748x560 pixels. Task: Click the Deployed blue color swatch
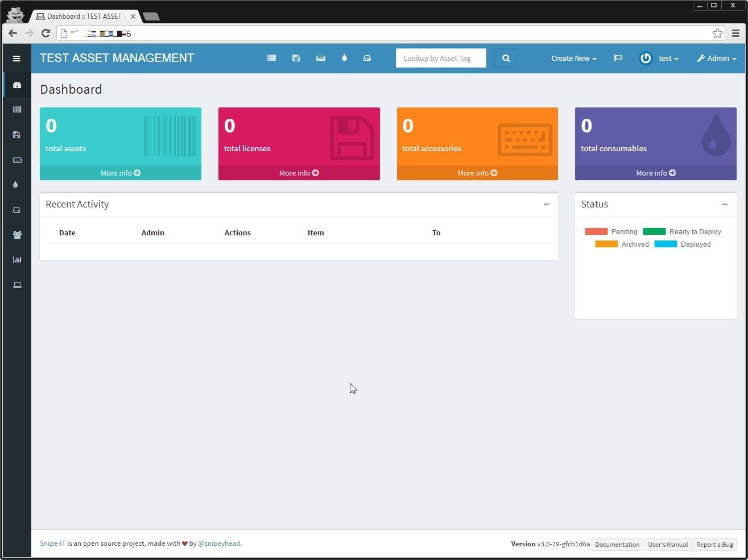(666, 244)
